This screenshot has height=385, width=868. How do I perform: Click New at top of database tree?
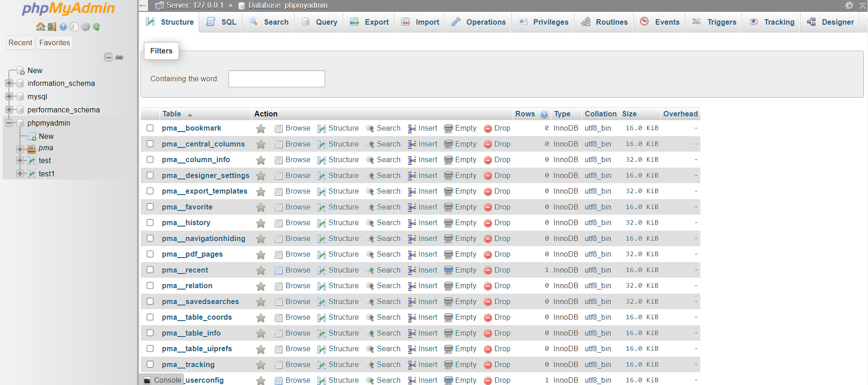click(35, 70)
